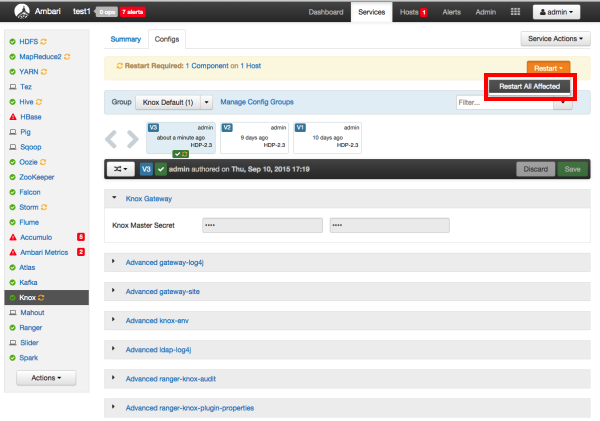Viewport: 600px width, 421px height.
Task: Click the Accumulo red alert triangle icon
Action: click(x=13, y=237)
